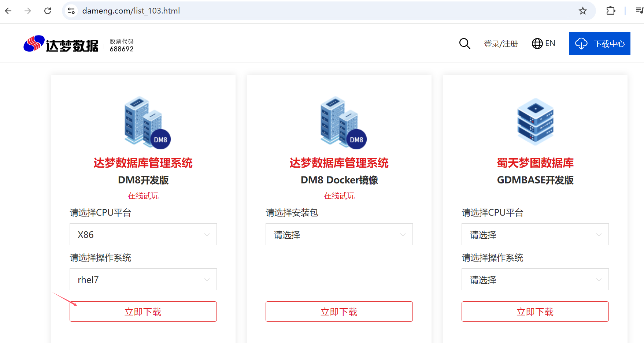The image size is (644, 343).
Task: Click the cloud download icon
Action: click(x=581, y=44)
